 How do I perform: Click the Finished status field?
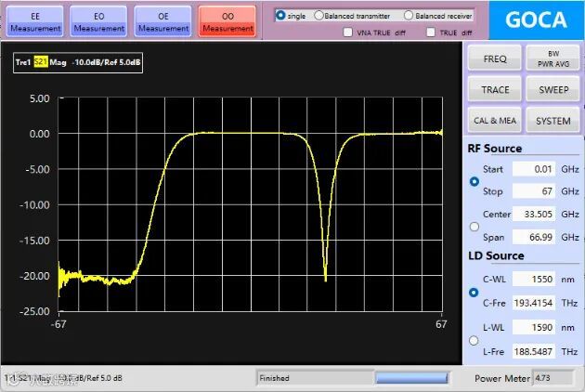pos(315,378)
